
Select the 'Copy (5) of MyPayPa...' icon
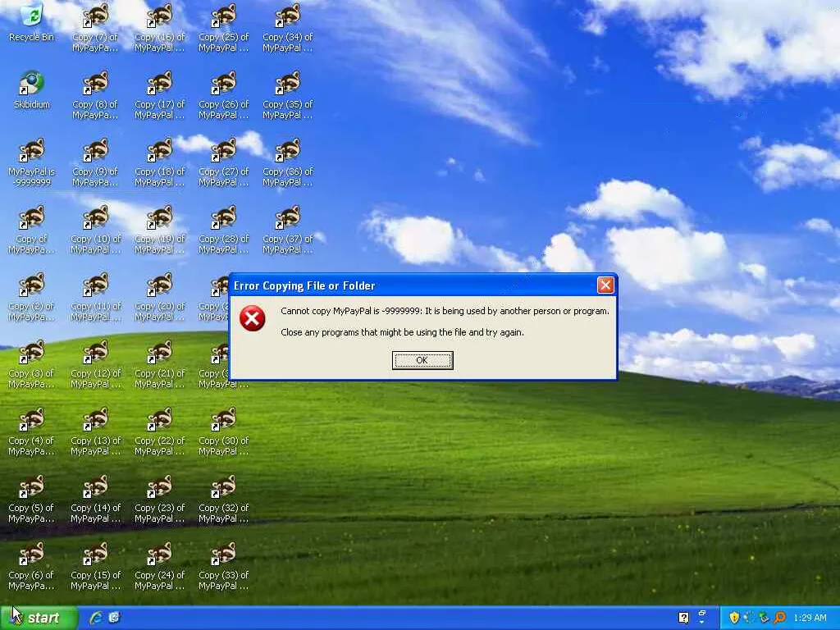coord(32,500)
